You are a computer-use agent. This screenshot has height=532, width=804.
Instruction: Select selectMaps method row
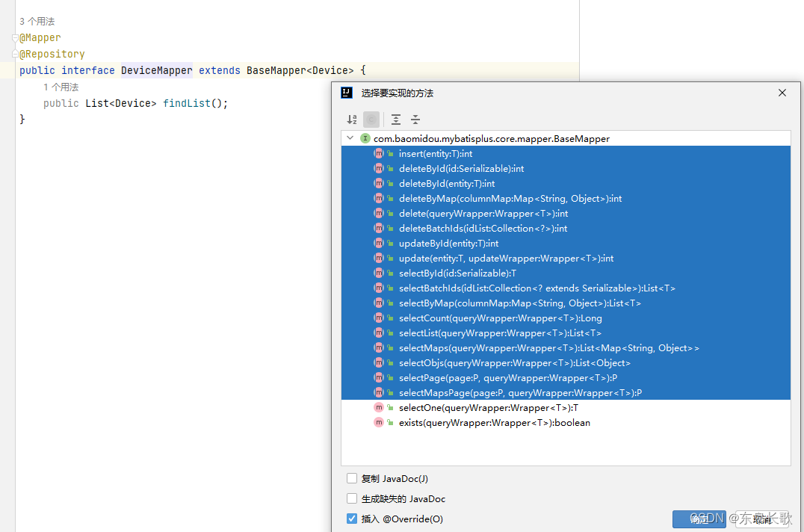click(x=566, y=347)
